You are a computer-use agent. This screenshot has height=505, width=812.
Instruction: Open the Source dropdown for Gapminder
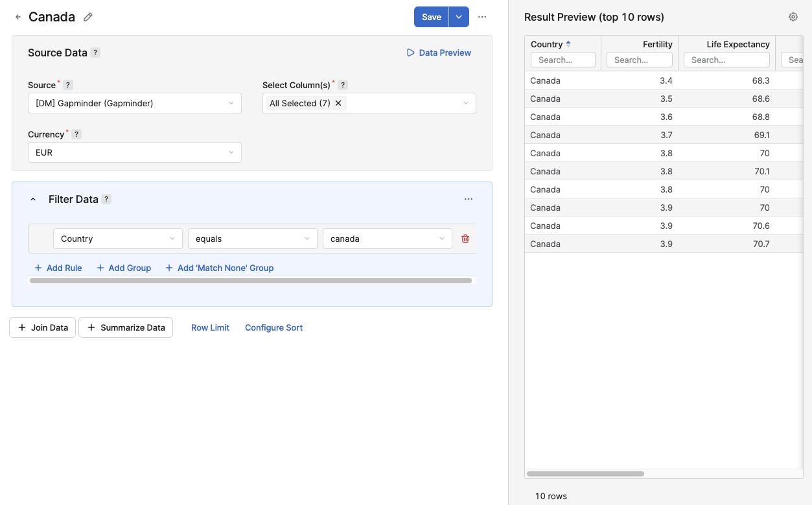pyautogui.click(x=134, y=103)
